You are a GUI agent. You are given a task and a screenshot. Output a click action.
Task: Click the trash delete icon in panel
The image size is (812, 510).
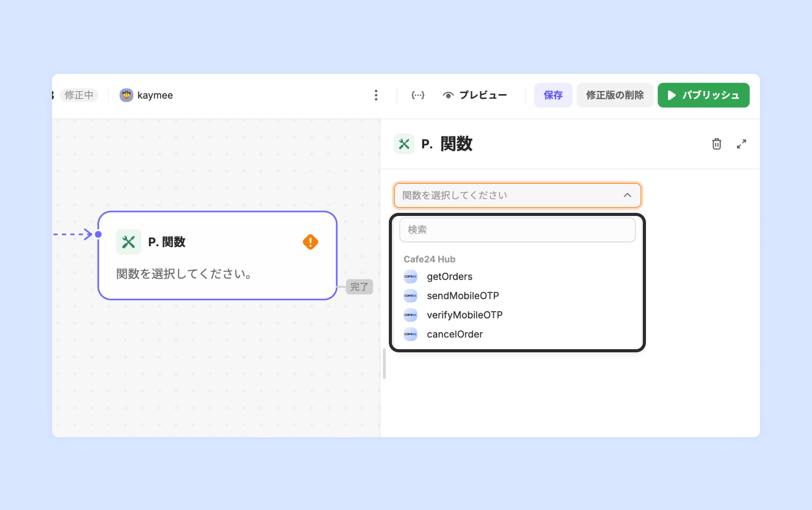pos(716,144)
